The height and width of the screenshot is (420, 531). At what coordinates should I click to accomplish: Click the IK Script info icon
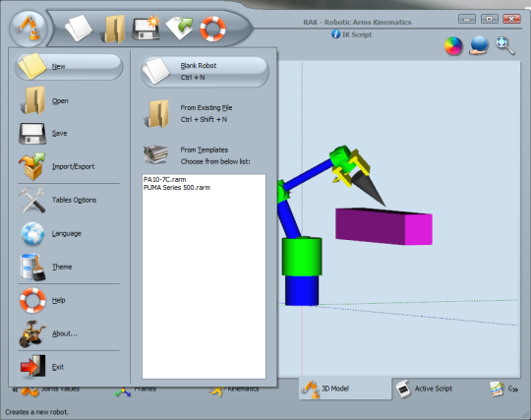pyautogui.click(x=335, y=34)
